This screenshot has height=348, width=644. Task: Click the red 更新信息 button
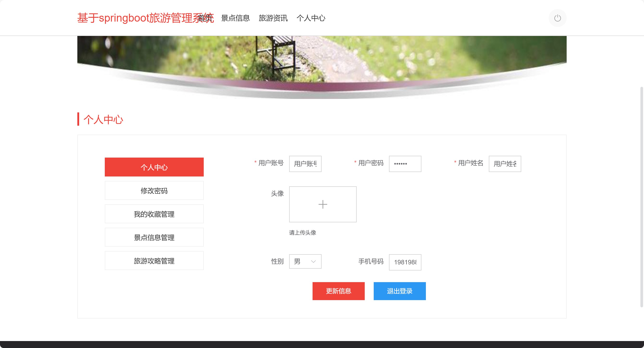[338, 291]
